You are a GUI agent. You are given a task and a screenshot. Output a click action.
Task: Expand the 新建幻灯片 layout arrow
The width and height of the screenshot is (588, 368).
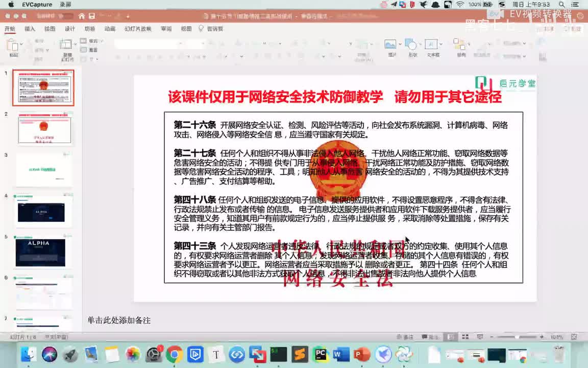pos(76,44)
